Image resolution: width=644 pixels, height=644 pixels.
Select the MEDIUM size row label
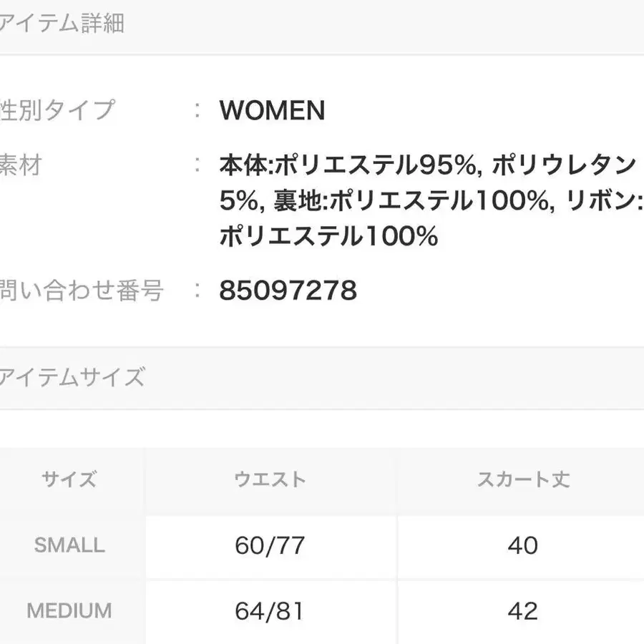(x=69, y=611)
